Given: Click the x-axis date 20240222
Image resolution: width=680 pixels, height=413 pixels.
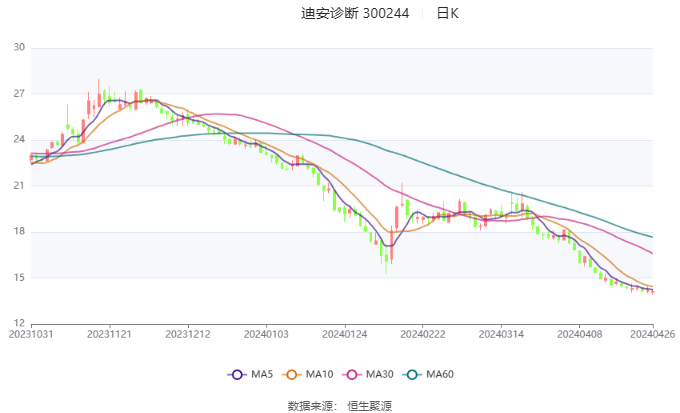Looking at the screenshot, I should (x=423, y=334).
